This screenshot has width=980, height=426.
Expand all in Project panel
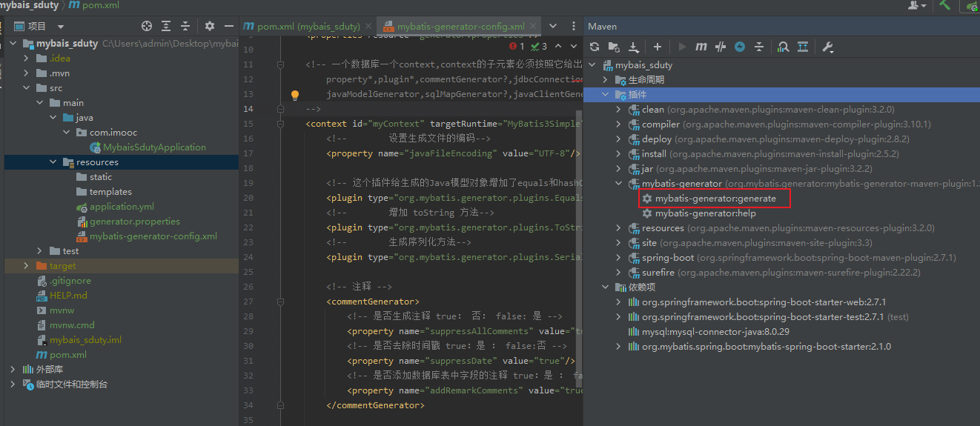166,26
